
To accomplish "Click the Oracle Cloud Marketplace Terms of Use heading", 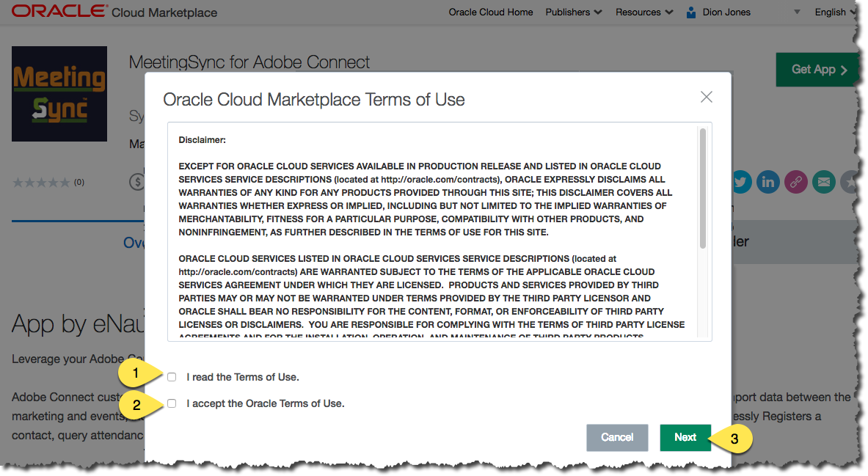I will [x=314, y=100].
